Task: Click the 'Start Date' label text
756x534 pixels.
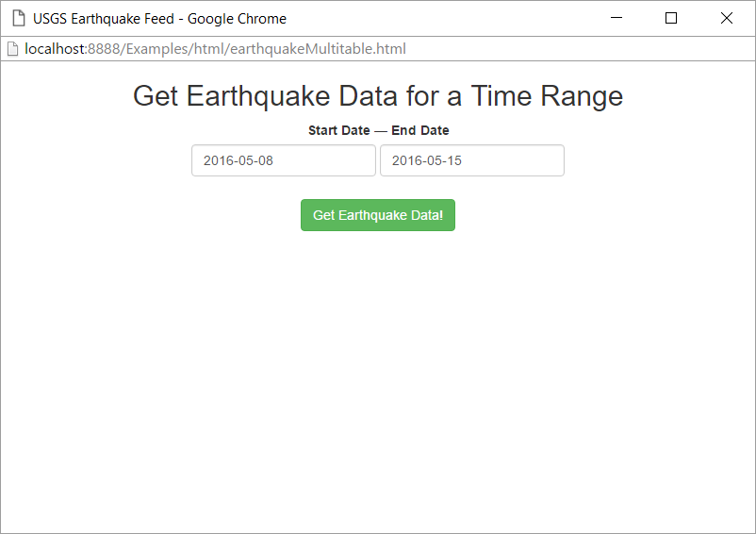Action: pos(339,130)
